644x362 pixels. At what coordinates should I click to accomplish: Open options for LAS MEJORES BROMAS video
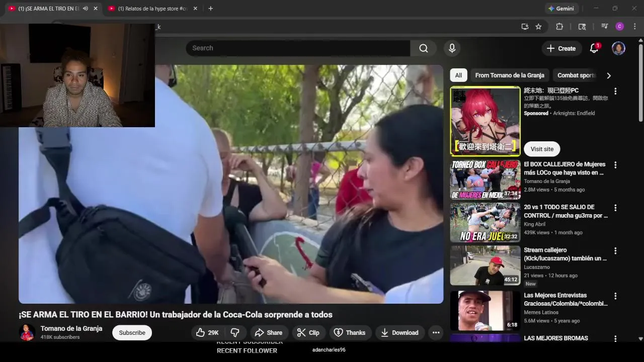tap(615, 339)
